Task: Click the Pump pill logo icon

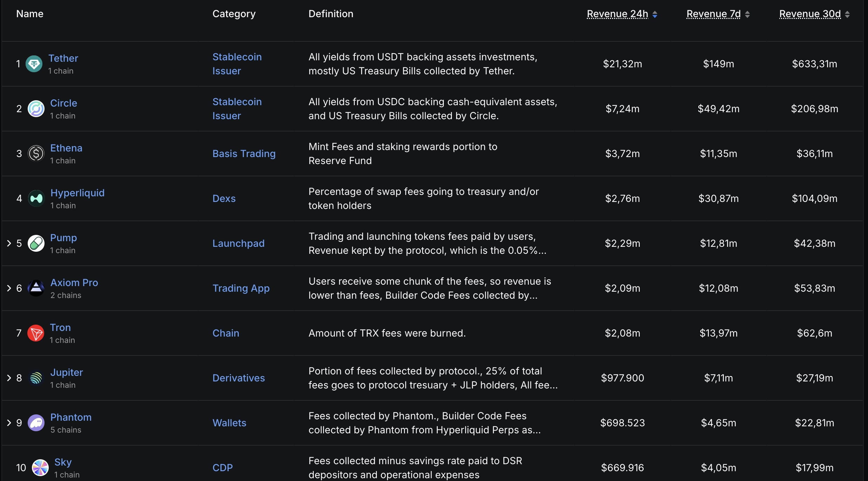Action: tap(36, 243)
